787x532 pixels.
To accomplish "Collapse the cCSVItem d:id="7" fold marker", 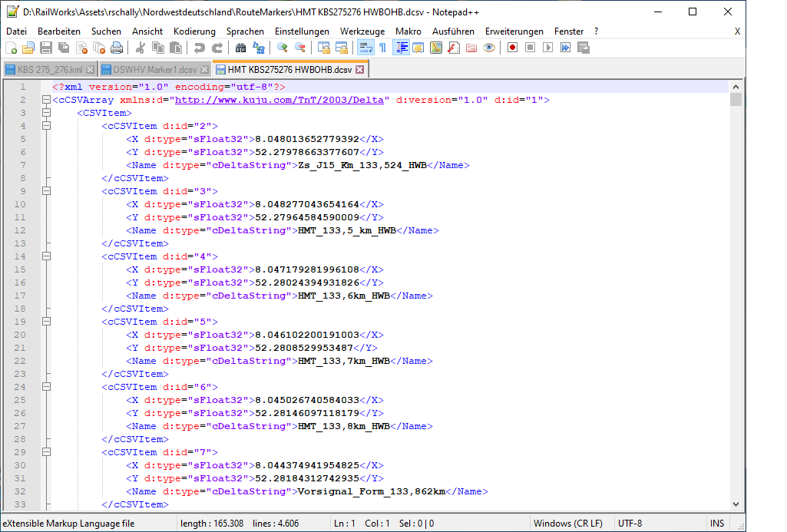I will click(46, 452).
